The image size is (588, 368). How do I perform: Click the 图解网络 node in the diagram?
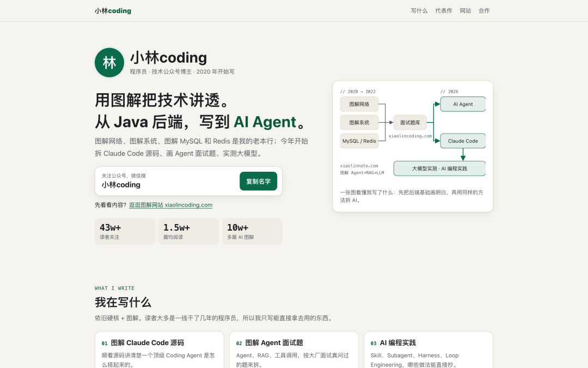coord(359,104)
